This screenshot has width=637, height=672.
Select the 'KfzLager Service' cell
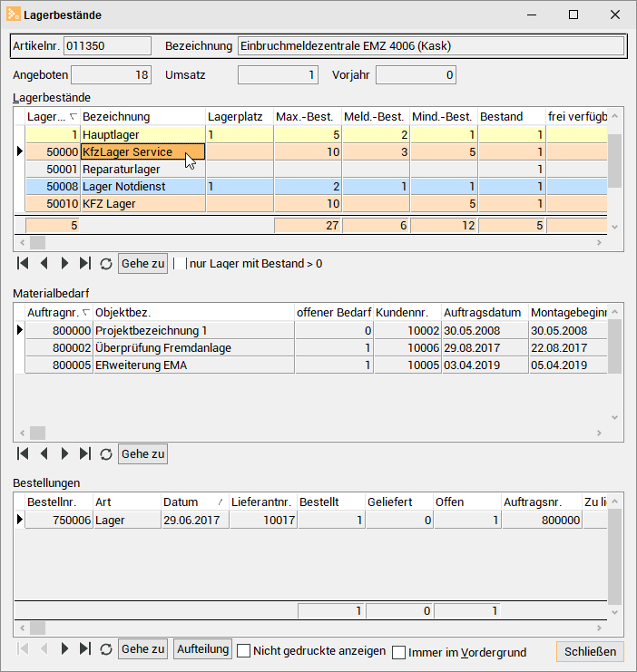pos(143,151)
